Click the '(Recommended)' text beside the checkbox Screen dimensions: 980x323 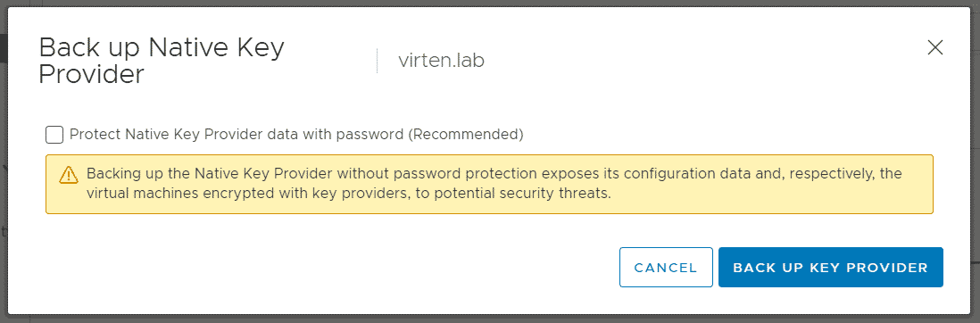click(465, 135)
